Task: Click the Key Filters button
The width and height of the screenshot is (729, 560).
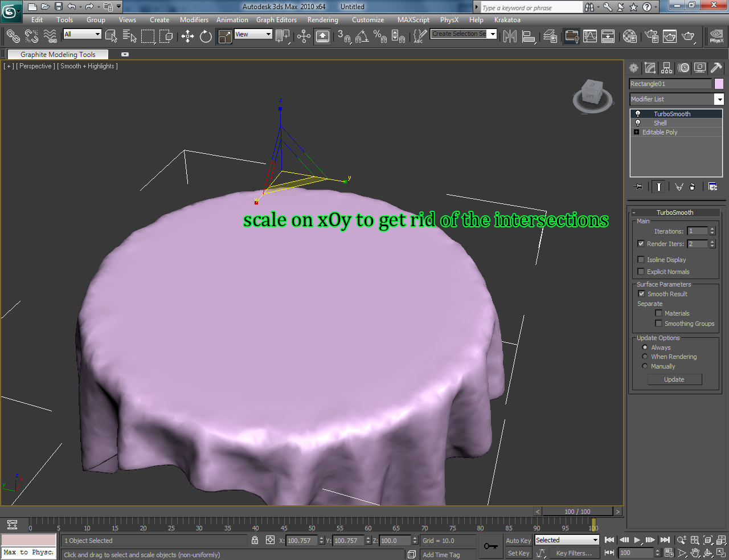Action: (x=572, y=553)
